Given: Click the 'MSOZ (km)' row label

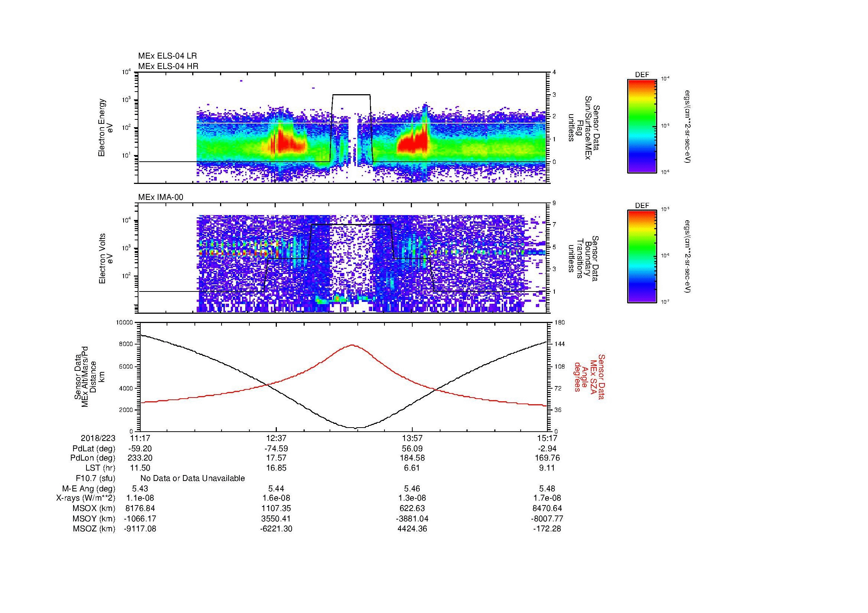Looking at the screenshot, I should pos(94,529).
